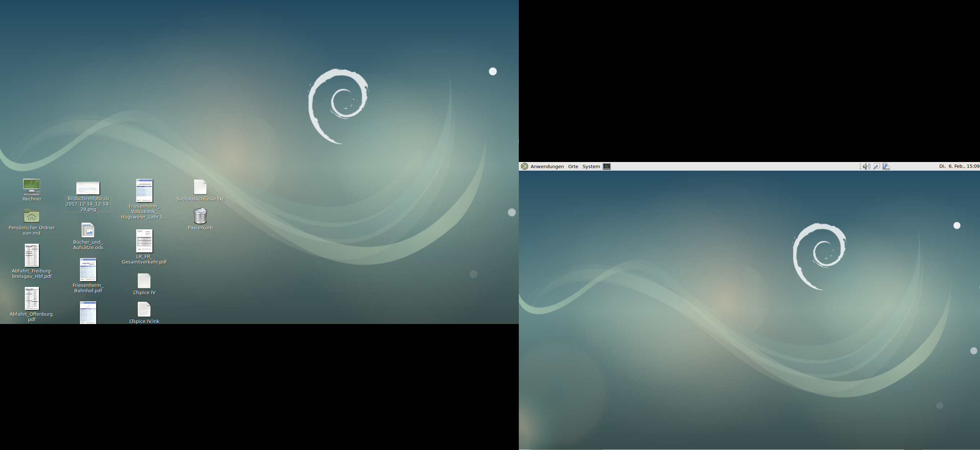Open the Rechner computer icon

pyautogui.click(x=32, y=187)
